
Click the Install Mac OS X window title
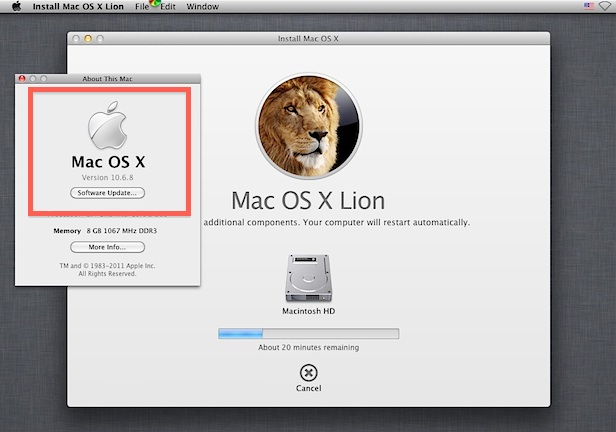(x=308, y=38)
